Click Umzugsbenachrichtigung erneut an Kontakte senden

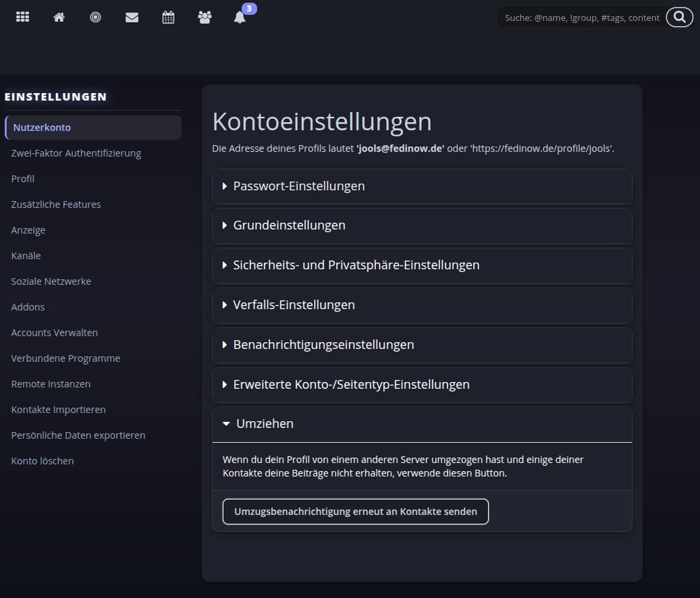tap(355, 512)
